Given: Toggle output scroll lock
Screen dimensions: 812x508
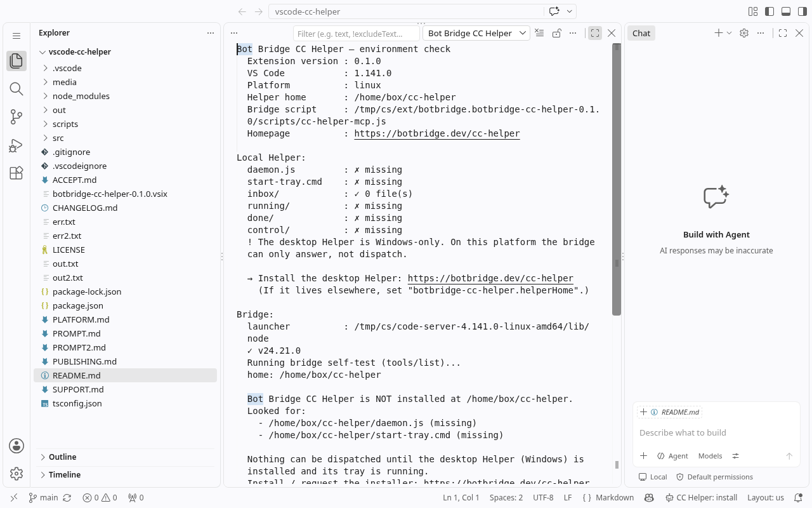Looking at the screenshot, I should (556, 33).
